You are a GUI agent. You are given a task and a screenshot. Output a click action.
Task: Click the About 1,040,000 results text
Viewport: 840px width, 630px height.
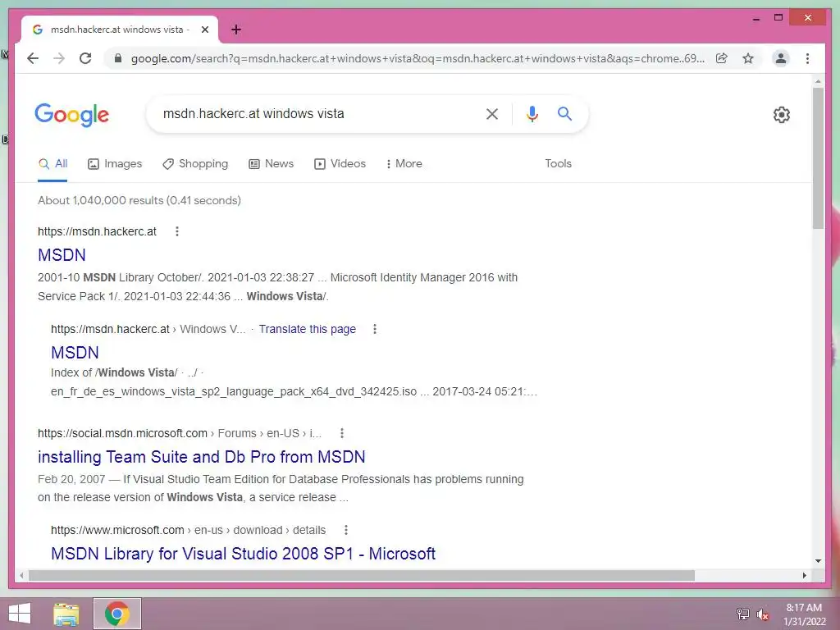pos(139,200)
